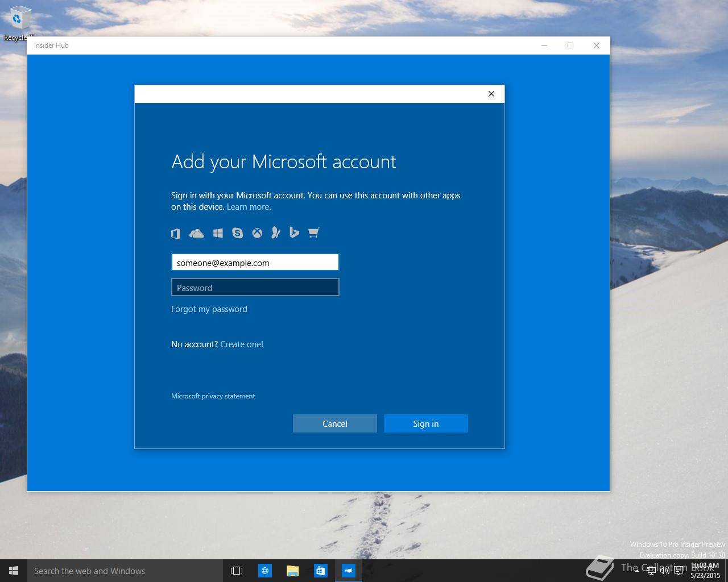The width and height of the screenshot is (728, 582).
Task: Minimize the Insider Hub window
Action: pyautogui.click(x=544, y=45)
